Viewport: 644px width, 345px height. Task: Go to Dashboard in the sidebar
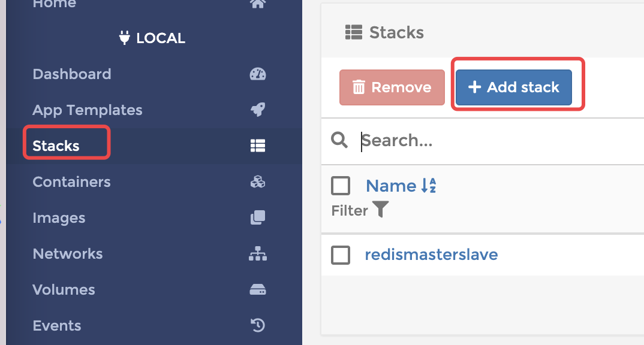pyautogui.click(x=71, y=74)
